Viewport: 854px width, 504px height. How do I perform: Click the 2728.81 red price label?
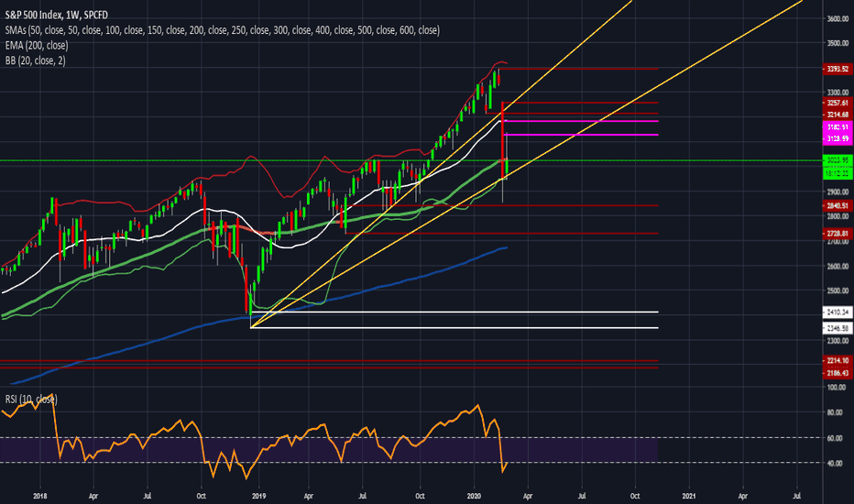point(838,233)
